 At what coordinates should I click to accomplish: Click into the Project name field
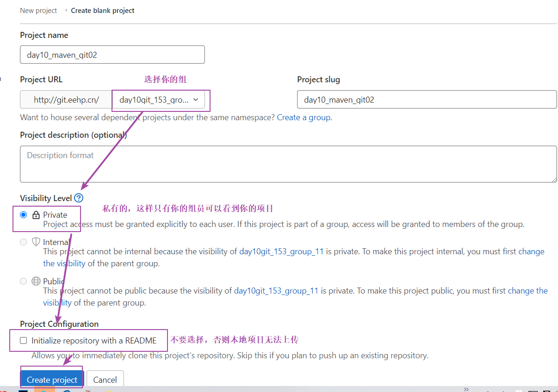112,55
